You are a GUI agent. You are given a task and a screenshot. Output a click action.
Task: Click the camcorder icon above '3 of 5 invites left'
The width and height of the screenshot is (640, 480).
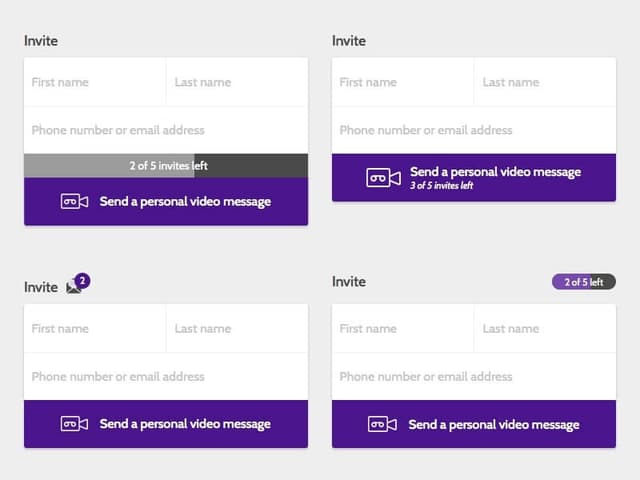(383, 178)
